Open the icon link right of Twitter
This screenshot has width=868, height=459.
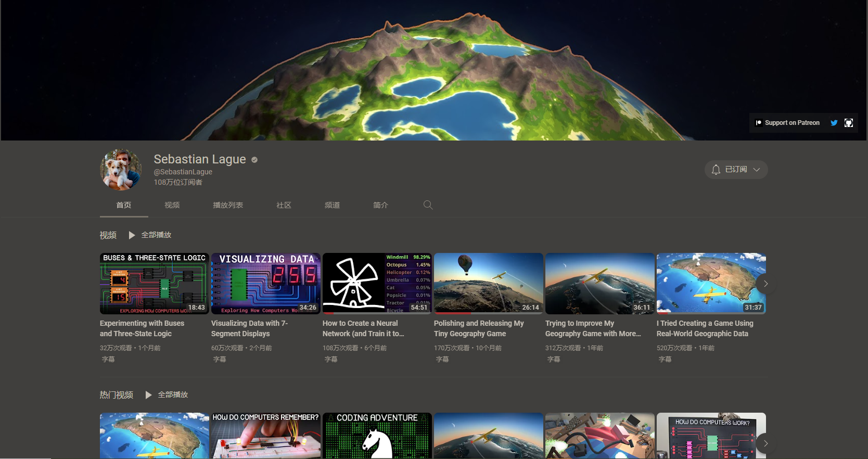click(x=849, y=123)
